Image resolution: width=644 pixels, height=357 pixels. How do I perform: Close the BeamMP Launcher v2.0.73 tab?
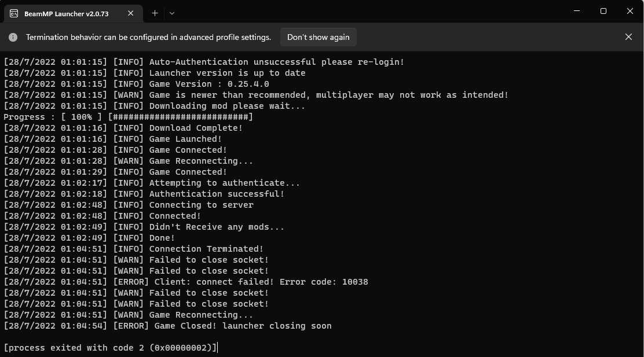pyautogui.click(x=131, y=13)
